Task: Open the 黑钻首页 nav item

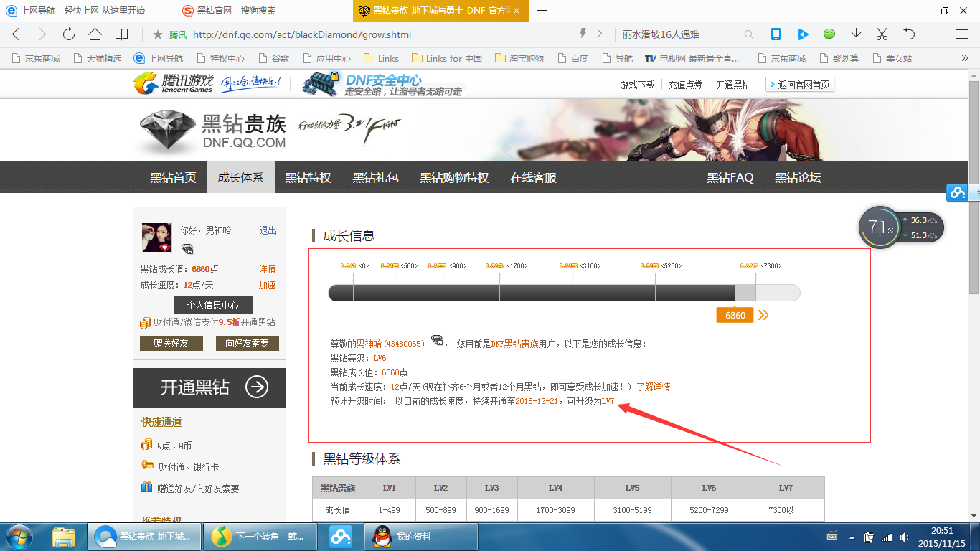Action: coord(173,177)
